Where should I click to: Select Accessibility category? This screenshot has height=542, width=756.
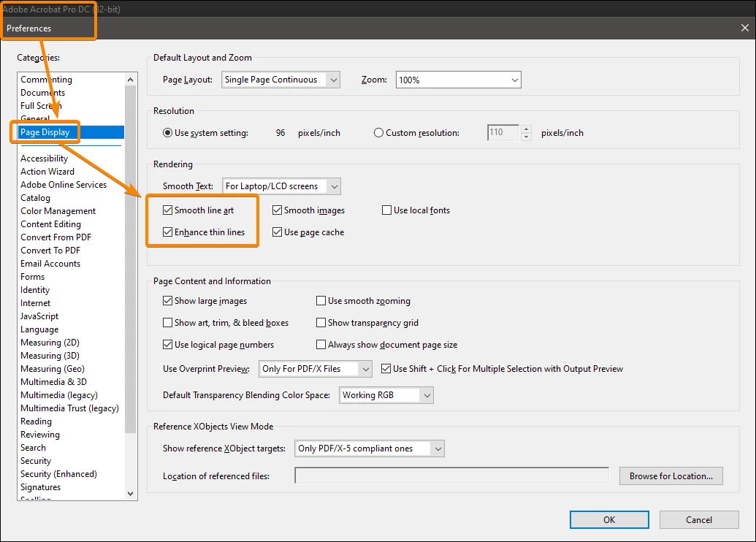coord(44,159)
